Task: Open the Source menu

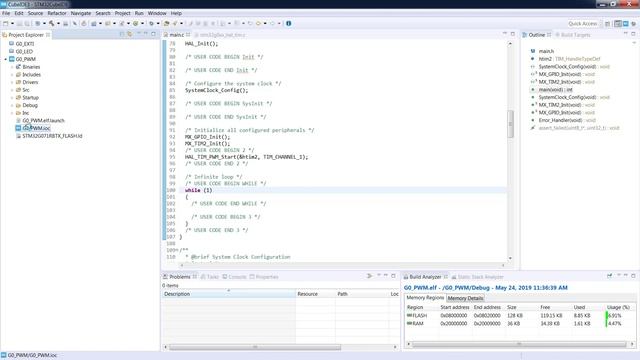Action: point(35,13)
